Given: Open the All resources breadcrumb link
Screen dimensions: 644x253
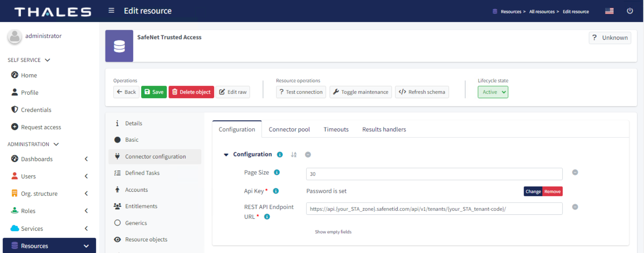Looking at the screenshot, I should (x=542, y=12).
